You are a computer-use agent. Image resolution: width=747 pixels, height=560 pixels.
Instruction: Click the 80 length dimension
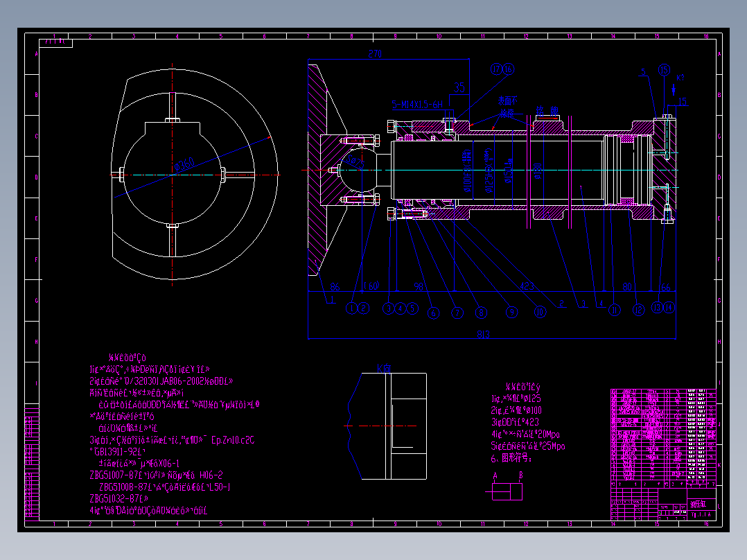click(627, 286)
